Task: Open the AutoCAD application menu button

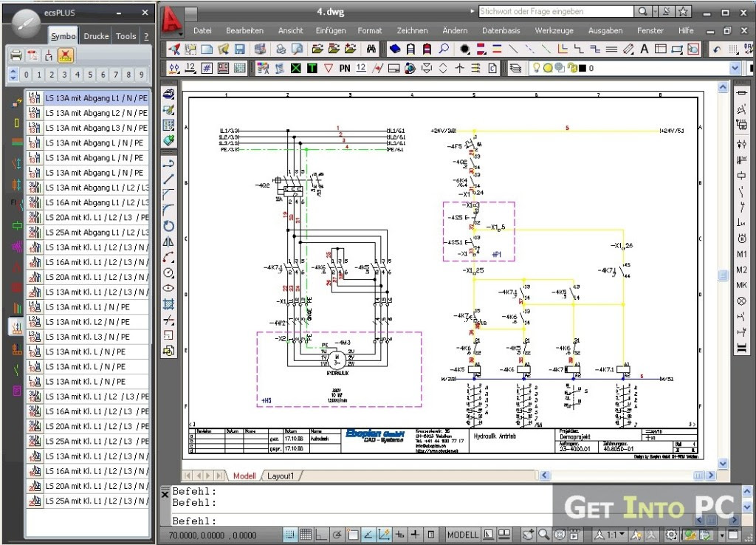Action: click(x=172, y=18)
